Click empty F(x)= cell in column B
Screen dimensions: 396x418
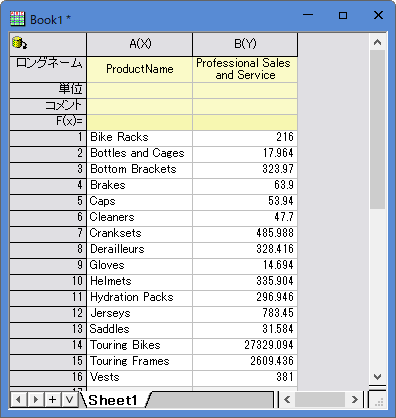(x=245, y=122)
